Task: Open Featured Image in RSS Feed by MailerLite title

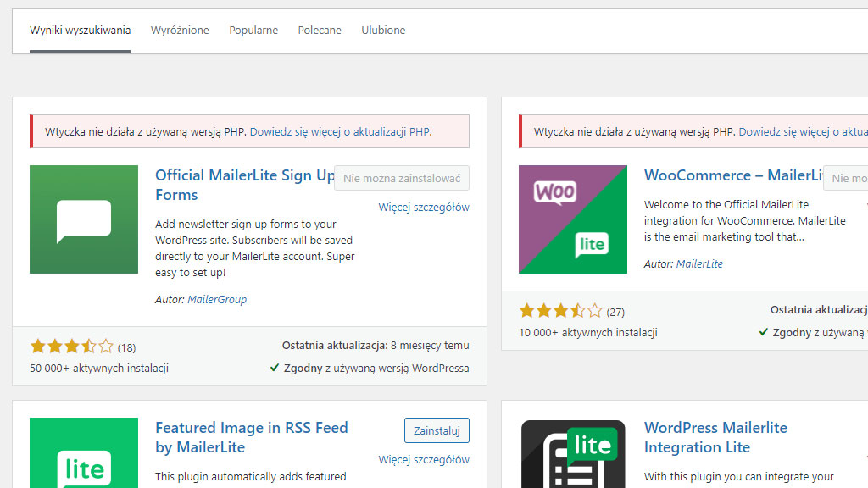Action: pyautogui.click(x=251, y=437)
